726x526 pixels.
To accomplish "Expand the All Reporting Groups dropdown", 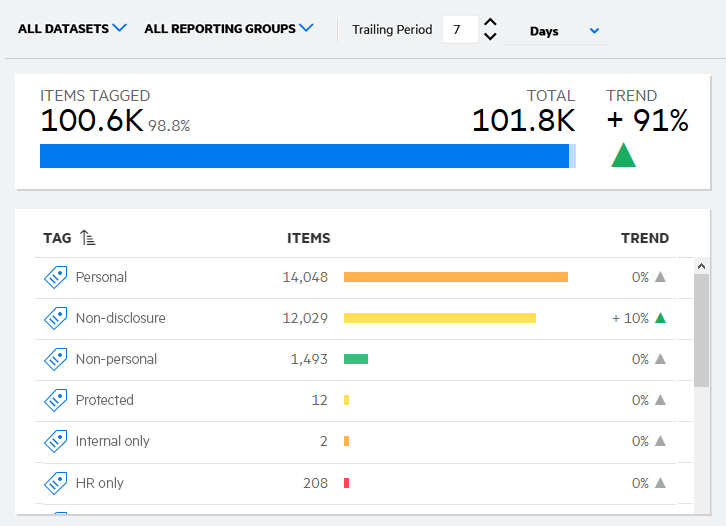I will coord(228,29).
